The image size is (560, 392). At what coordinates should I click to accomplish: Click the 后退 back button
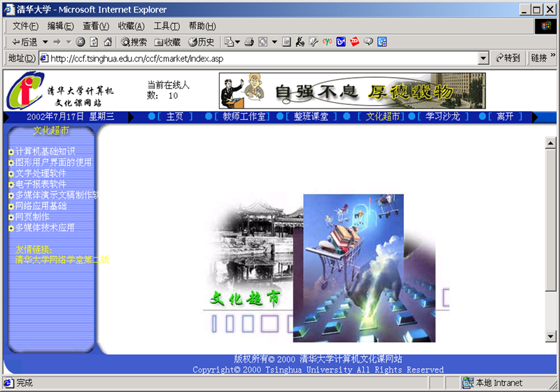24,42
